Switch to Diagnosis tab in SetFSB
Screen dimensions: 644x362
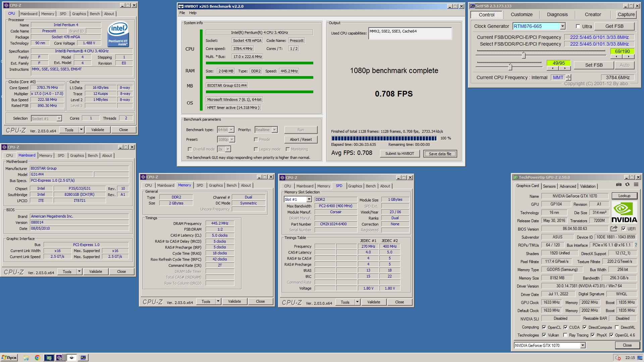pyautogui.click(x=557, y=14)
